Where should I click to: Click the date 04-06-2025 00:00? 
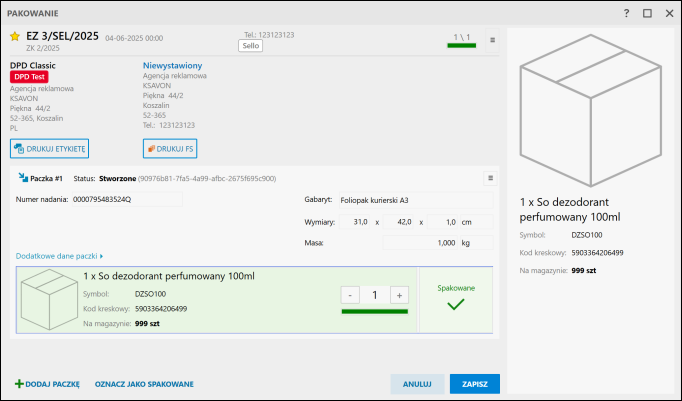(x=134, y=38)
